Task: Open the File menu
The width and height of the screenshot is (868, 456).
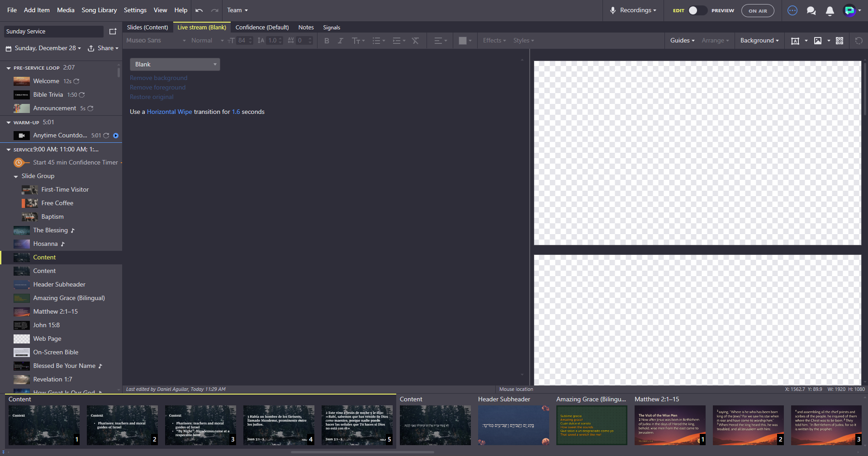Action: point(12,10)
